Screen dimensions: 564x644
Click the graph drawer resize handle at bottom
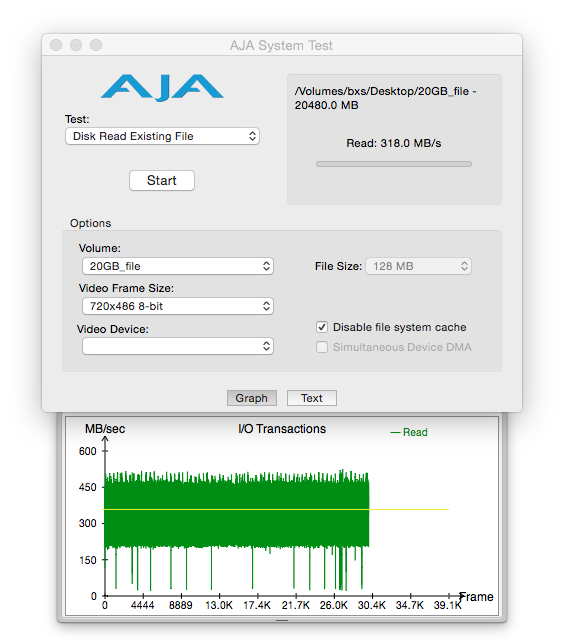(x=282, y=620)
